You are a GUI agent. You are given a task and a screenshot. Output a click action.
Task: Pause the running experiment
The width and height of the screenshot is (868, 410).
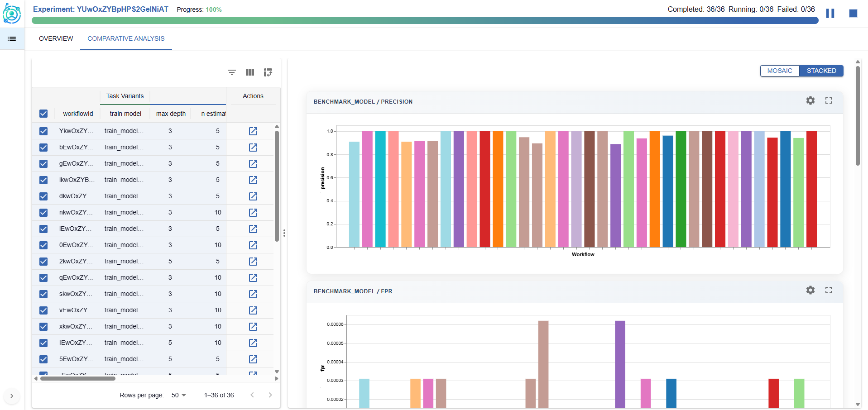click(831, 13)
